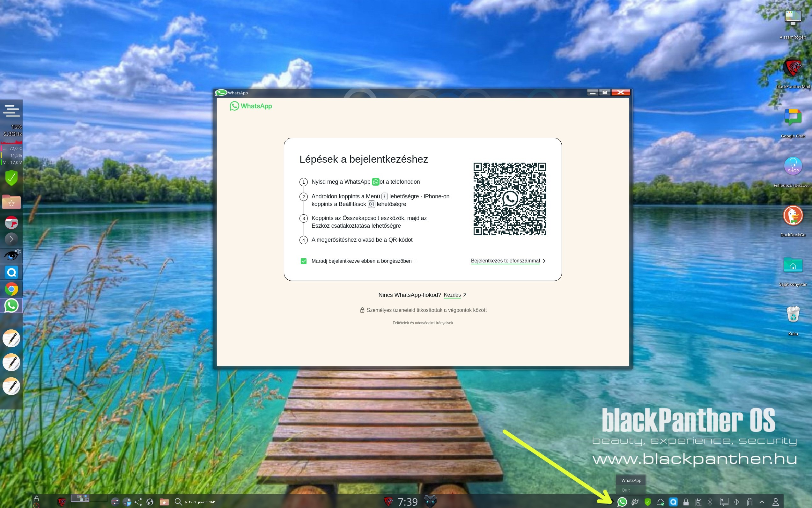Screen dimensions: 812x508
Task: Choose WhatsApp entry in tray context menu
Action: pyautogui.click(x=631, y=481)
